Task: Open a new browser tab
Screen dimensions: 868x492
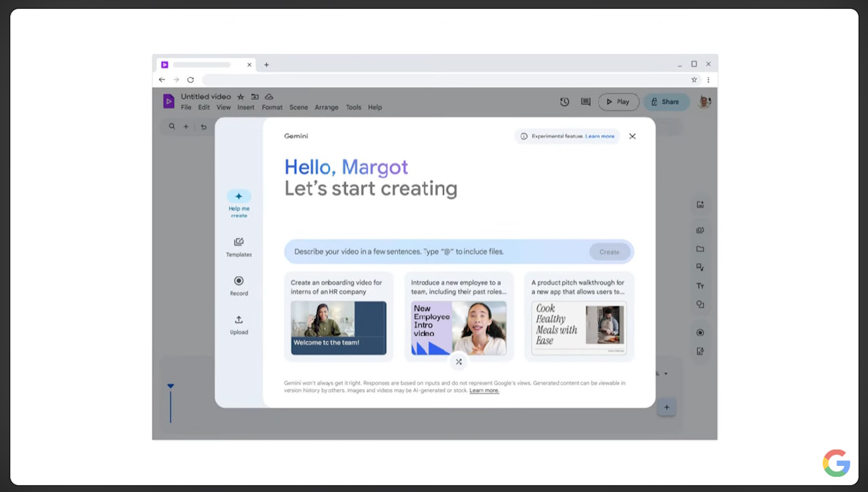Action: coord(266,65)
